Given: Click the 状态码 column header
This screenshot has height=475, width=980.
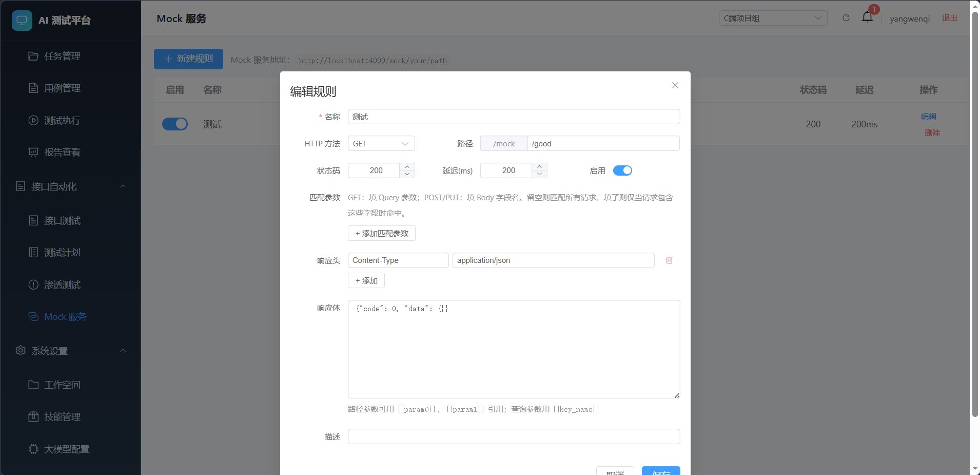Looking at the screenshot, I should [813, 90].
